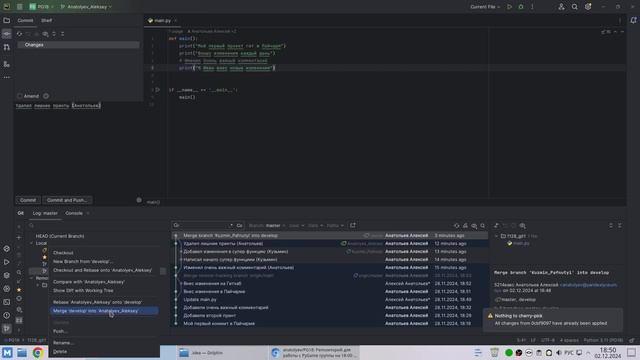This screenshot has width=640, height=360.
Task: Click the Commit and Push button
Action: [x=67, y=200]
